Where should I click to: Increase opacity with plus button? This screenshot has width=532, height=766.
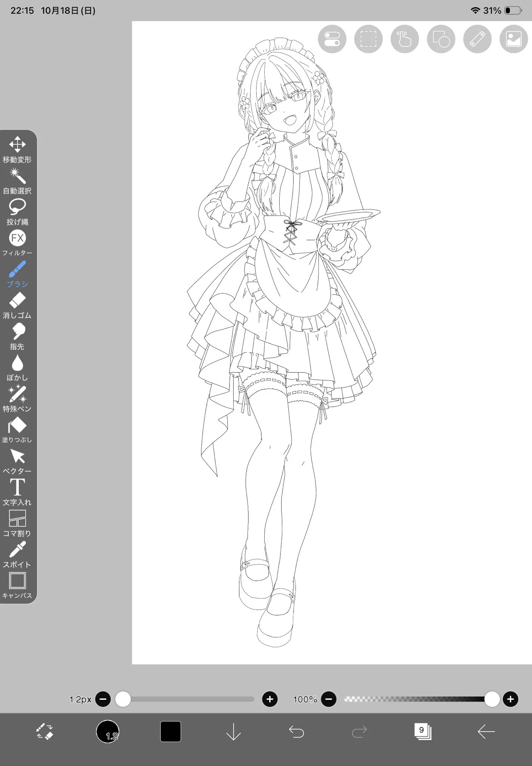511,699
